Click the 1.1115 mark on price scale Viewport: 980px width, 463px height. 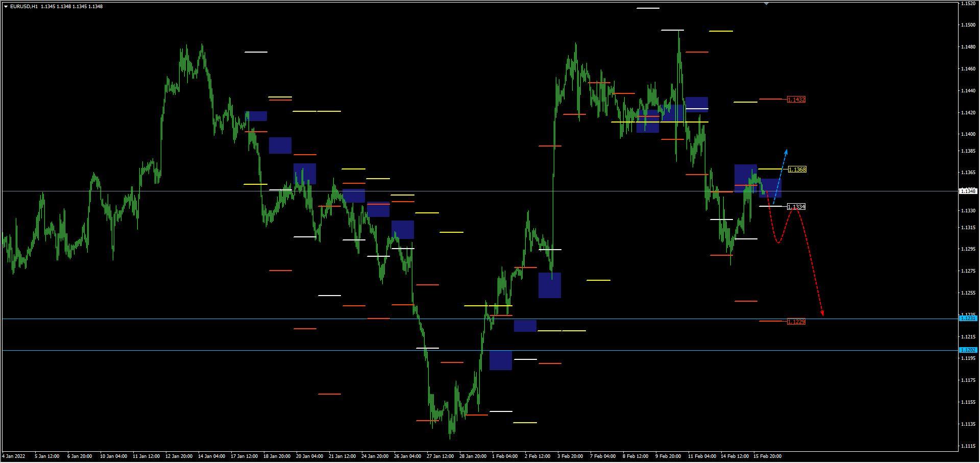(968, 446)
